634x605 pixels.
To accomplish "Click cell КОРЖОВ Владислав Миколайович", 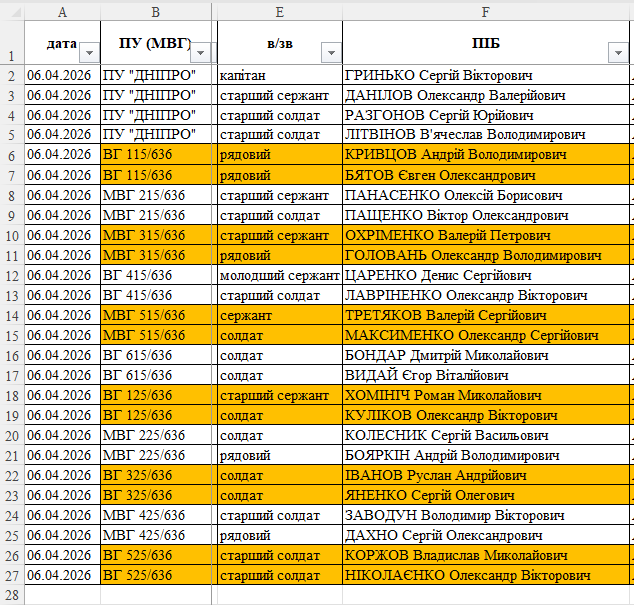I will (x=486, y=555).
